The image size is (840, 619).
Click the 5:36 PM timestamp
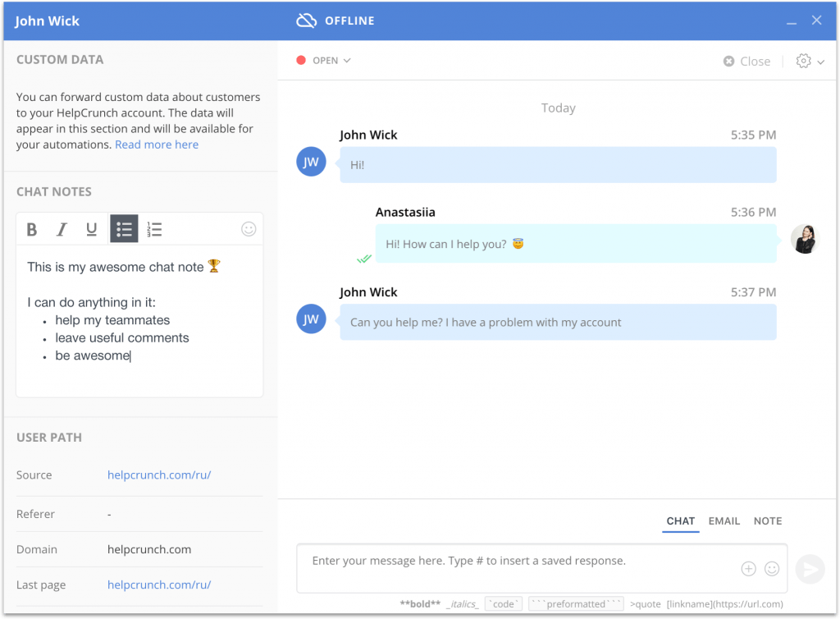point(753,213)
